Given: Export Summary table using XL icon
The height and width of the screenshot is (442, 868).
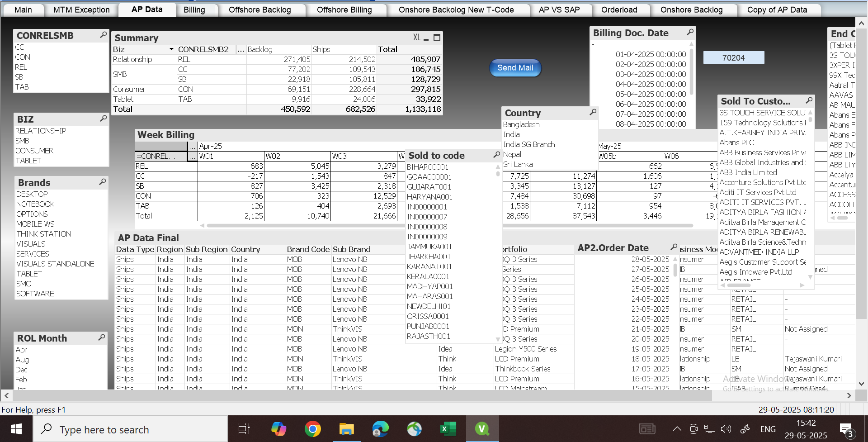Looking at the screenshot, I should (416, 38).
